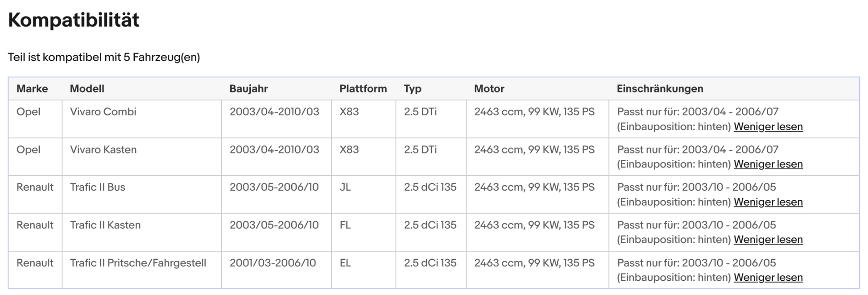
Task: Click the 'Typ' column header
Action: coord(413,89)
